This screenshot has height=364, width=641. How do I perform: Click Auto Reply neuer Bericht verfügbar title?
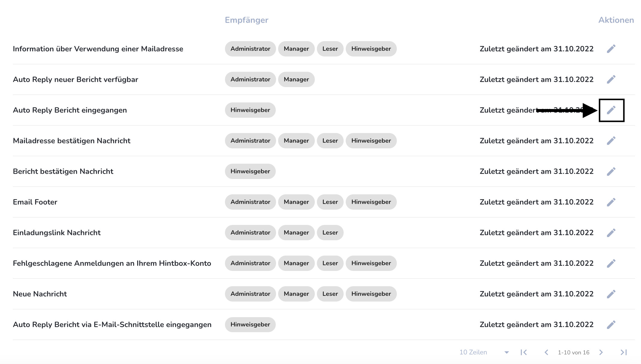coord(75,79)
